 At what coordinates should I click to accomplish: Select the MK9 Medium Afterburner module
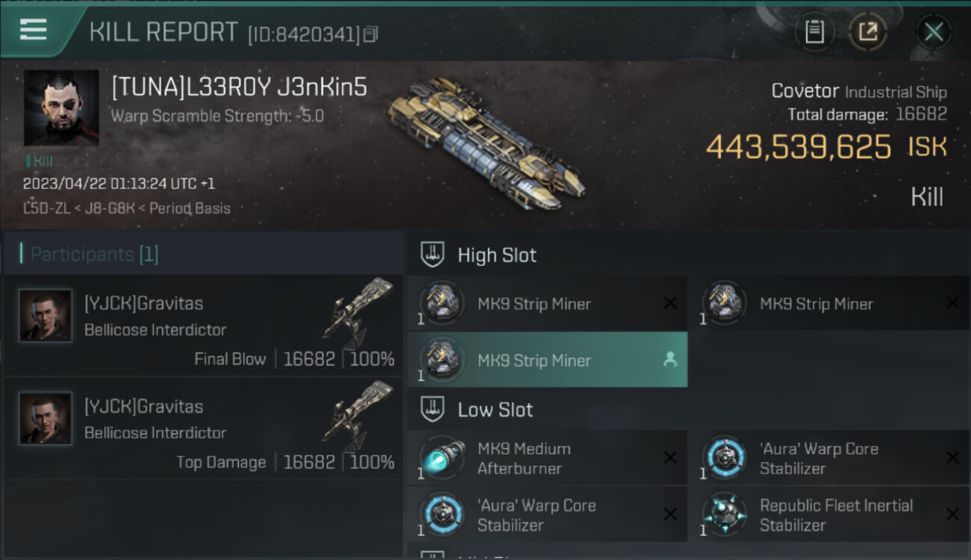547,458
